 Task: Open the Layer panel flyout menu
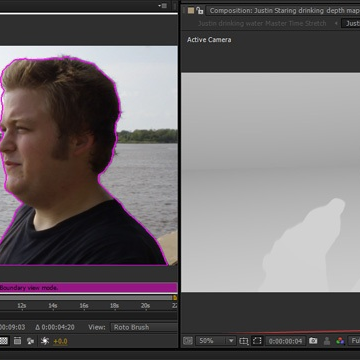point(163,5)
